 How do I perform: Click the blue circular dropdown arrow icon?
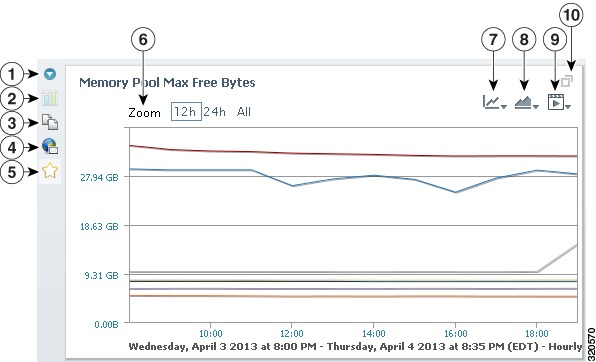(50, 74)
